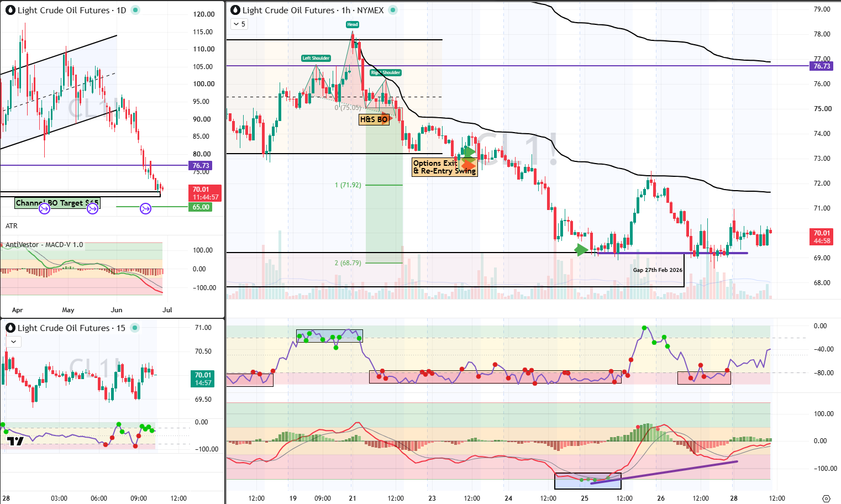841x504 pixels.
Task: Click the 79.00 price scale value on 1h chart
Action: pos(822,9)
